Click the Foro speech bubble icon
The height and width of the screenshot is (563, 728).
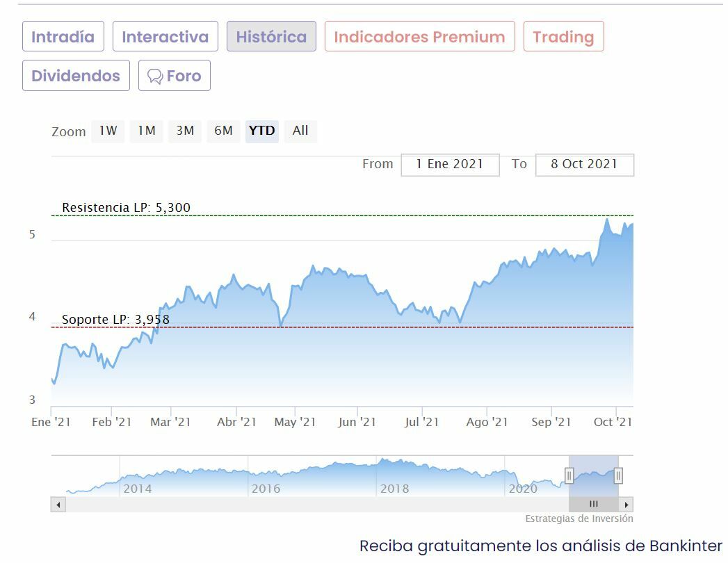click(155, 76)
